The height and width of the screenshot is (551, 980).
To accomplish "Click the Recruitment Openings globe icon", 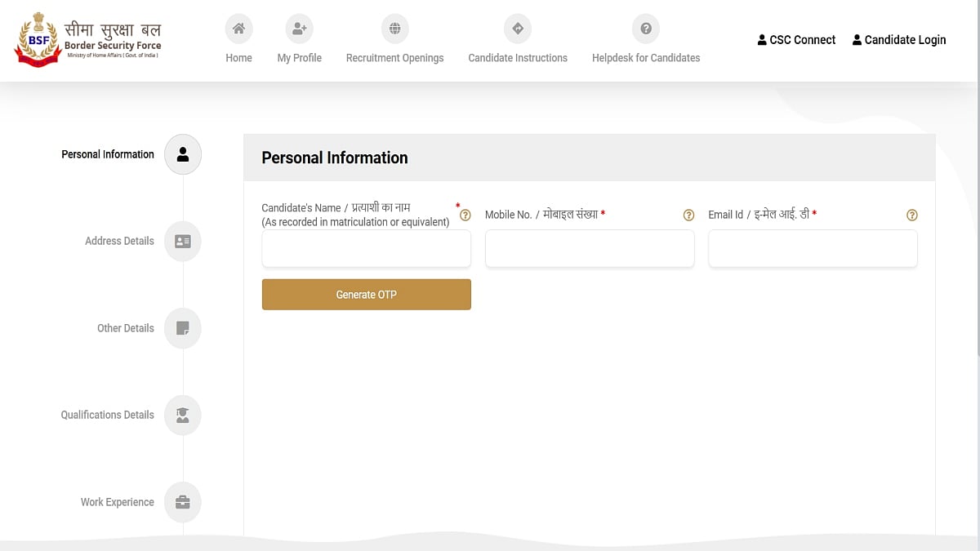I will tap(394, 29).
